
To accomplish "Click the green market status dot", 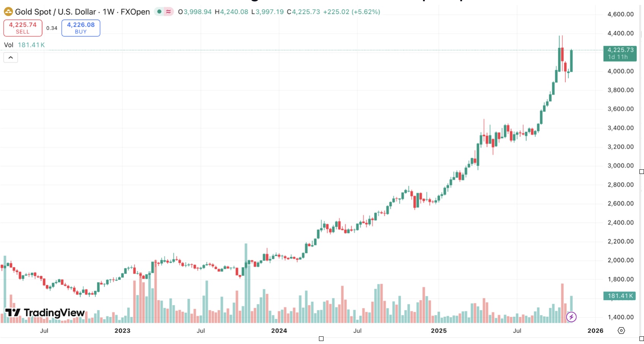I will 160,12.
